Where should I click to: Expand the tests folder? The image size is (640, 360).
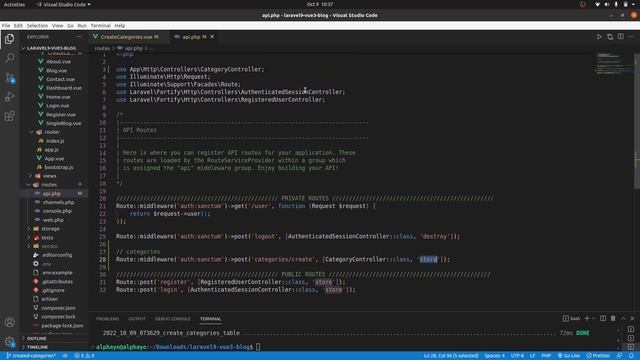click(47, 238)
